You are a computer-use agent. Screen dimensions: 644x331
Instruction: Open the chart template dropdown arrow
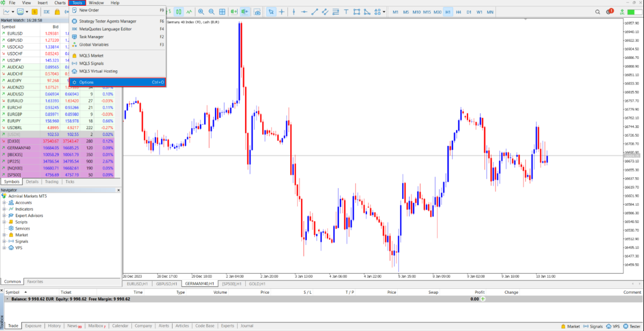[26, 12]
